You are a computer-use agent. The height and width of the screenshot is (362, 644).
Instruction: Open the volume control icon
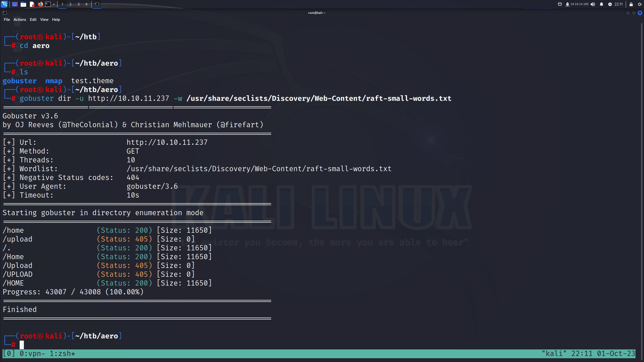(x=593, y=4)
